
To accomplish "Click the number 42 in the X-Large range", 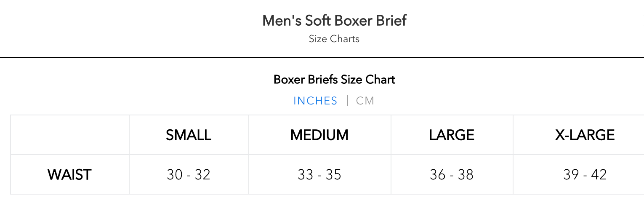I will tap(599, 174).
